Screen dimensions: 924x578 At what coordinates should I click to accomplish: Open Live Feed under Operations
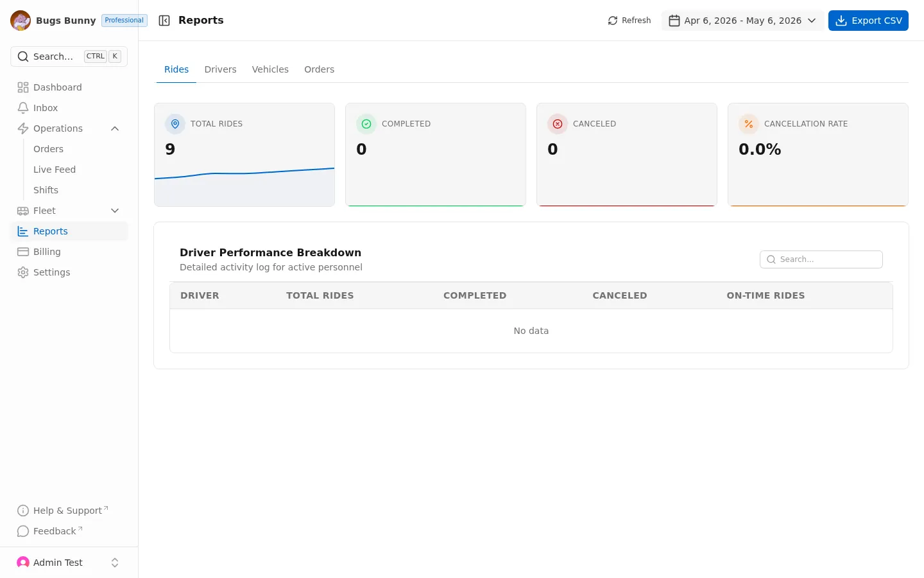55,170
